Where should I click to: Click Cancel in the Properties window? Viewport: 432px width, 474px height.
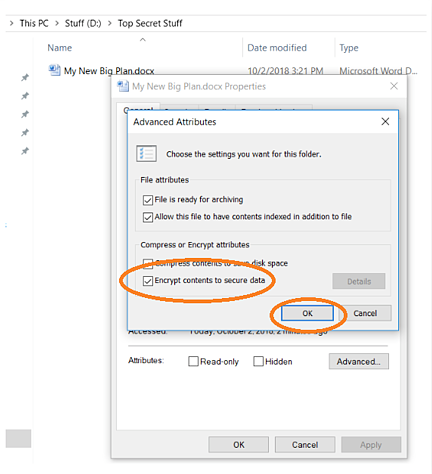(305, 445)
